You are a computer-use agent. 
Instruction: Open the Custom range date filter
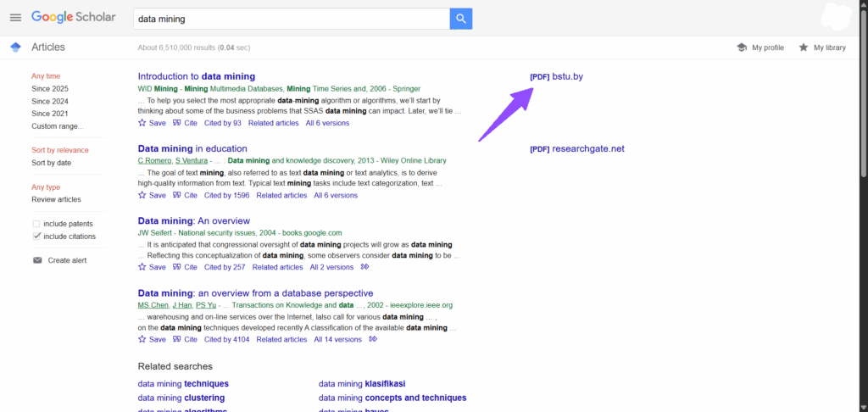click(x=58, y=126)
